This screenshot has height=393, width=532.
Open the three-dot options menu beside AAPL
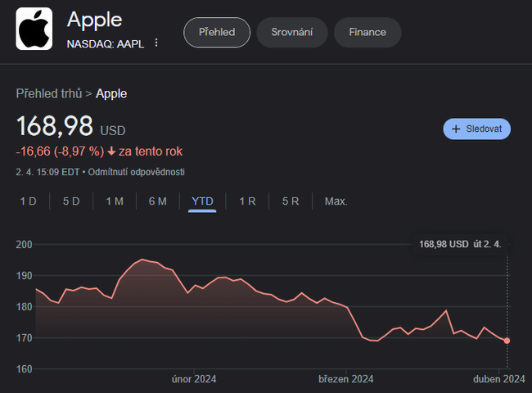[156, 43]
